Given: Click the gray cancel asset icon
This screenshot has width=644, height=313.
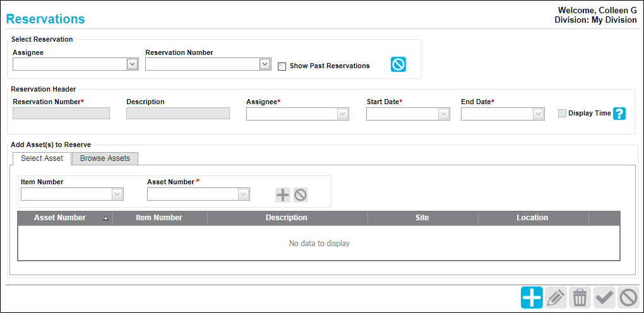Looking at the screenshot, I should (301, 195).
